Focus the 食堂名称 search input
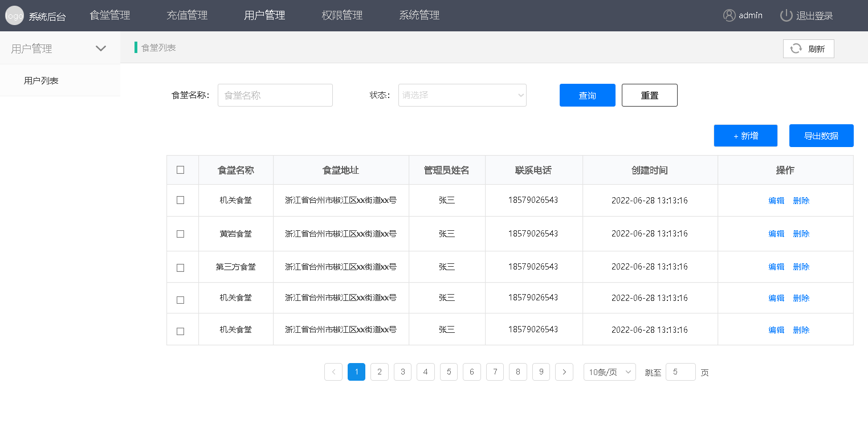 (x=275, y=95)
